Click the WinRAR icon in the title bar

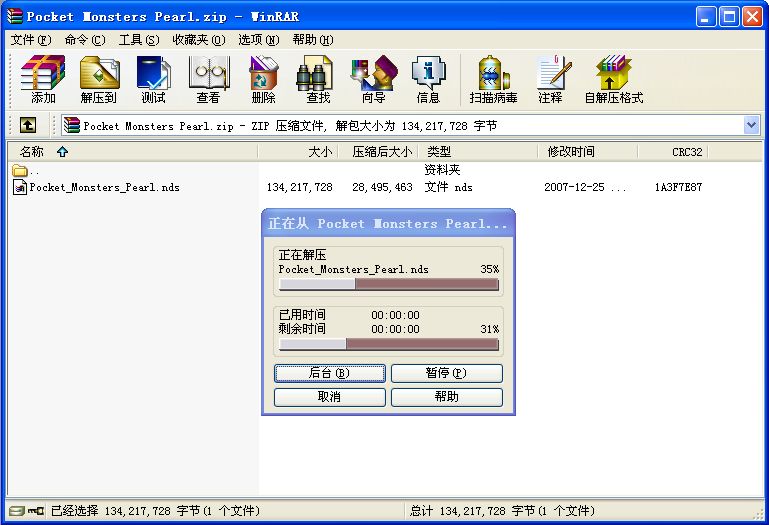coord(15,16)
